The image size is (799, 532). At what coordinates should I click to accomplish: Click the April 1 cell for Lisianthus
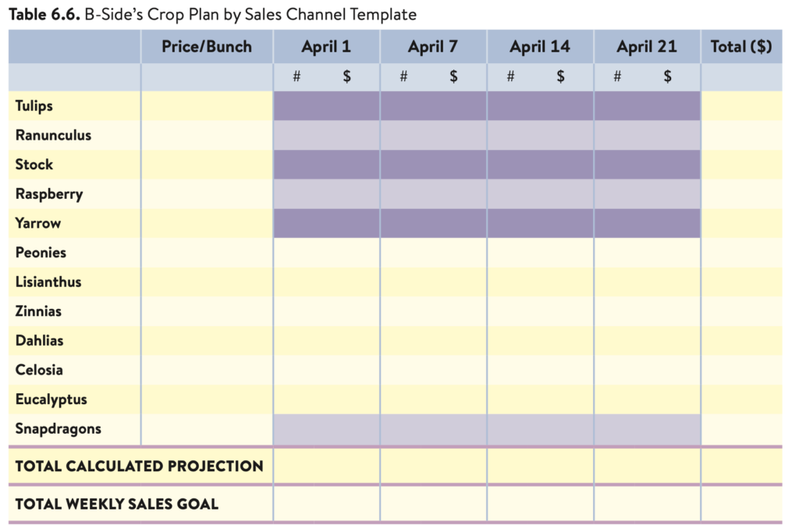[x=326, y=282]
